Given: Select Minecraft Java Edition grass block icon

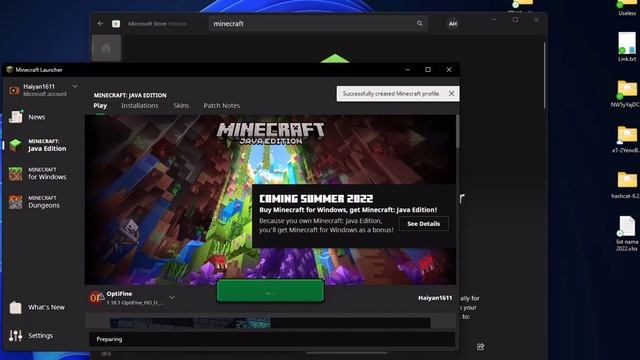Looking at the screenshot, I should tap(16, 145).
